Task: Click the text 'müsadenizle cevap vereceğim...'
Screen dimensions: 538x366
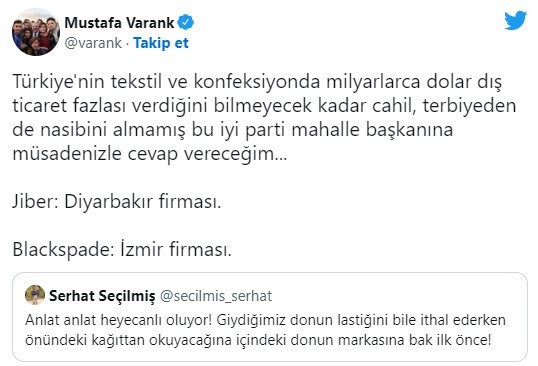Action: coord(150,153)
